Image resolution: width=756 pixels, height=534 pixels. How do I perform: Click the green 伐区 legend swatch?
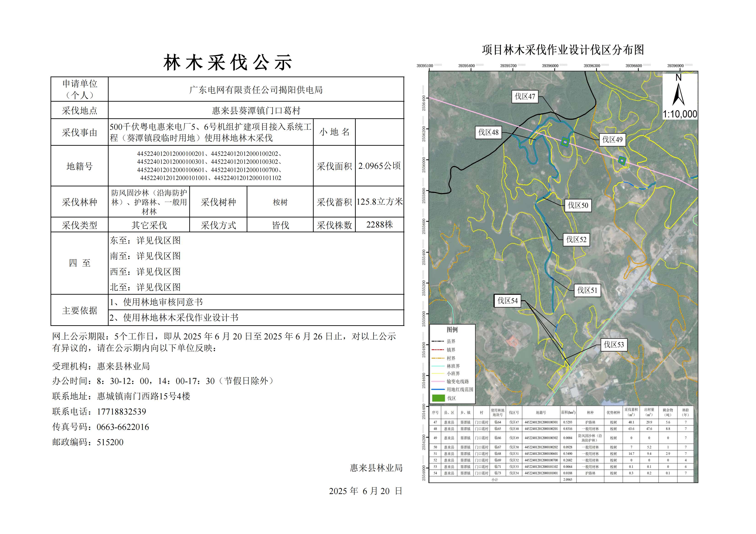438,398
